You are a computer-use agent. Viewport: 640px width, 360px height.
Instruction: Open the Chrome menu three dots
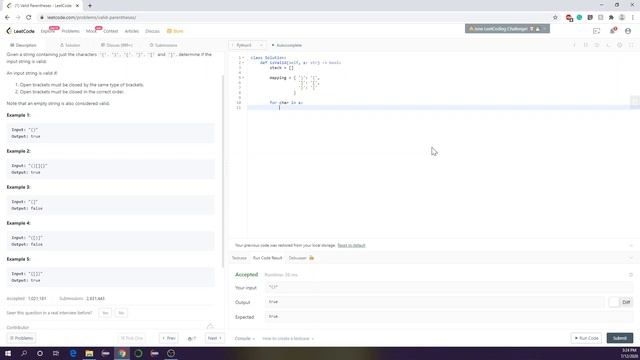633,18
